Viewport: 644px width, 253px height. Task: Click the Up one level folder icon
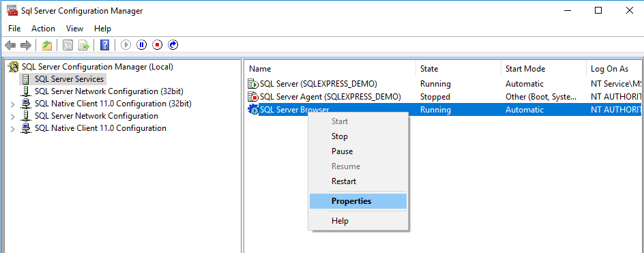(47, 45)
